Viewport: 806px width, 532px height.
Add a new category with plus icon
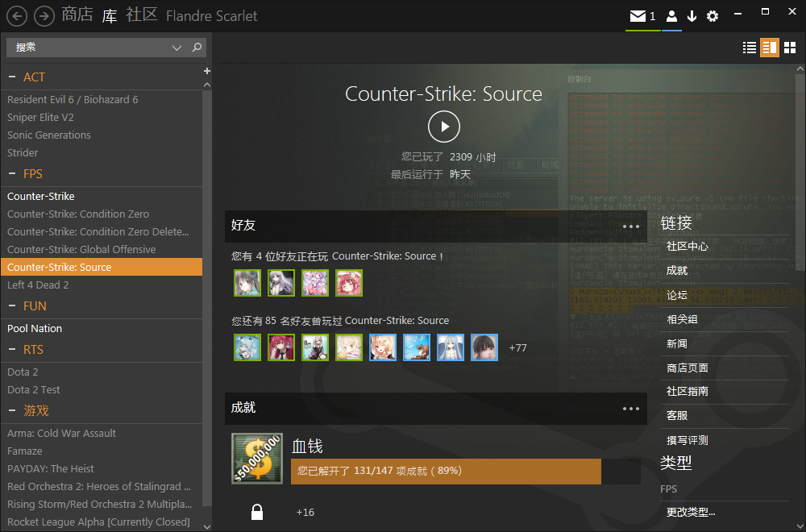pos(206,71)
